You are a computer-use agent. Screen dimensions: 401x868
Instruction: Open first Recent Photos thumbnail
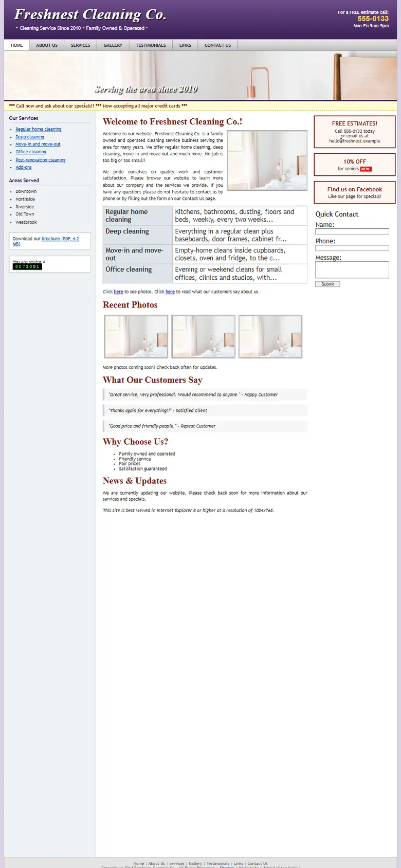[x=136, y=336]
